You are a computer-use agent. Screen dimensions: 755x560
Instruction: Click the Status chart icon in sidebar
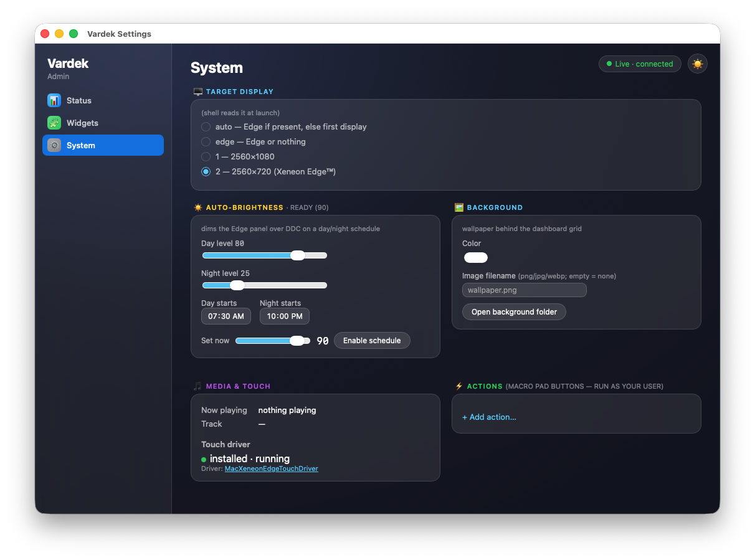coord(54,100)
